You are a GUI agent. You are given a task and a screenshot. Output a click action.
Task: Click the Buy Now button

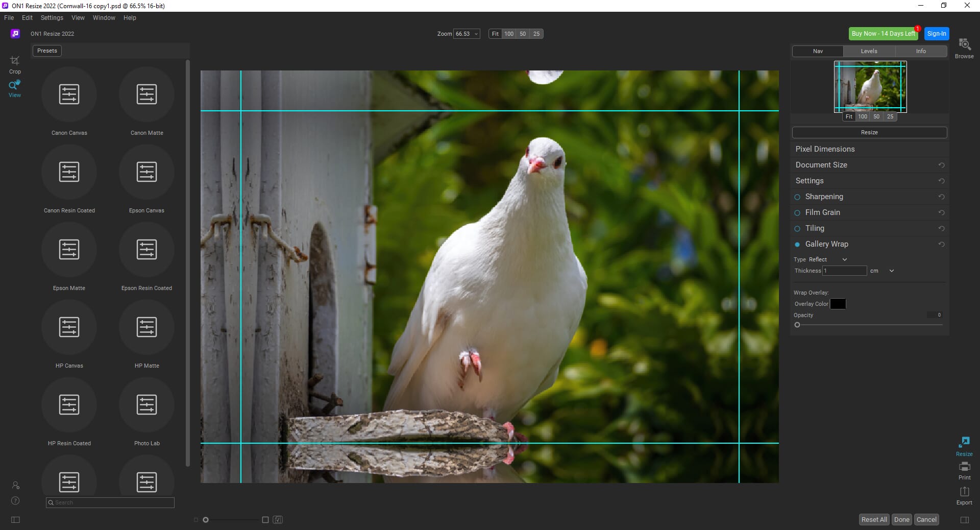(883, 34)
